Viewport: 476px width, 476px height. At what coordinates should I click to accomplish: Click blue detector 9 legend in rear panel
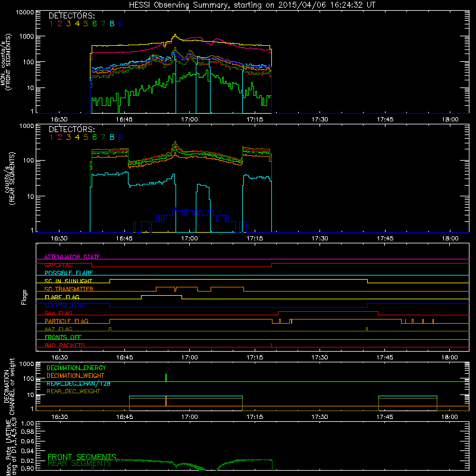point(121,137)
